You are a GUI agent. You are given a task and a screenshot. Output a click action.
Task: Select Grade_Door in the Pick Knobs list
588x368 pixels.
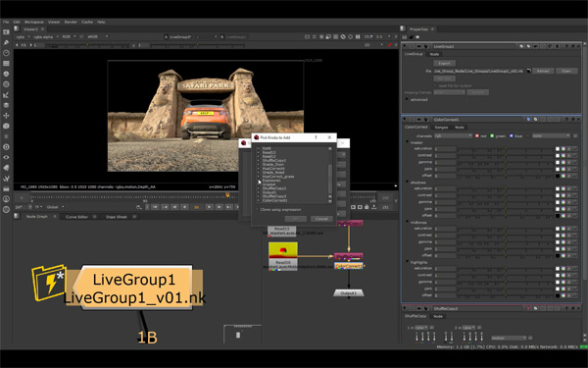coord(273,165)
